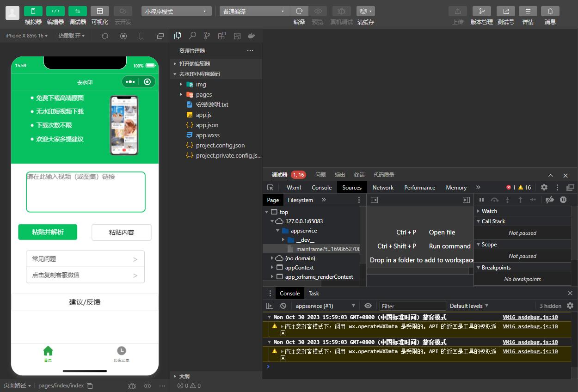Select the Performance devtools tab
Viewport: 578px width, 392px height.
tap(419, 187)
